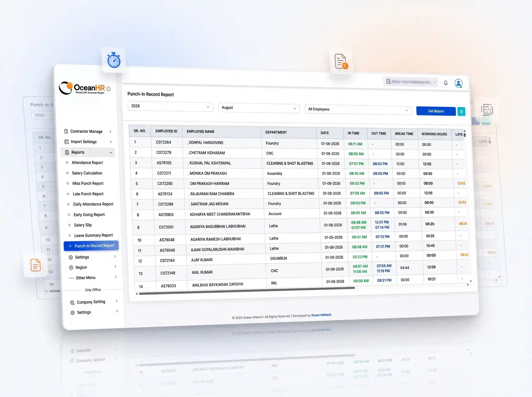Viewport: 532px width, 397px height.
Task: Open the Leave Summary Report menu item
Action: pos(93,235)
